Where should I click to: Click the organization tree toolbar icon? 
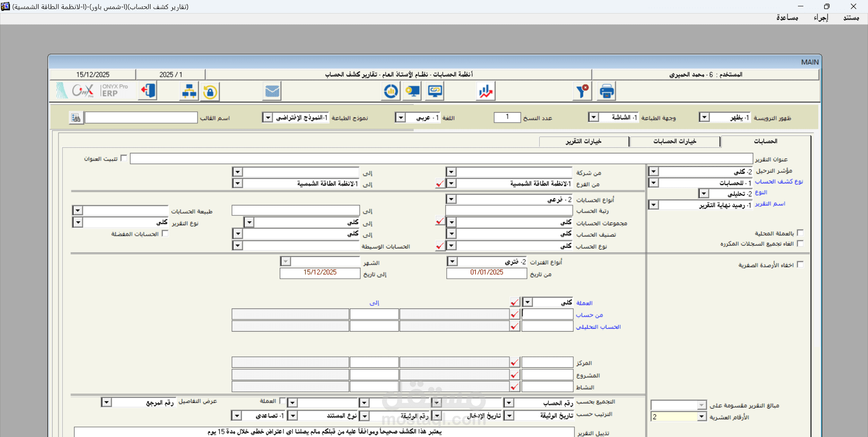click(x=189, y=91)
